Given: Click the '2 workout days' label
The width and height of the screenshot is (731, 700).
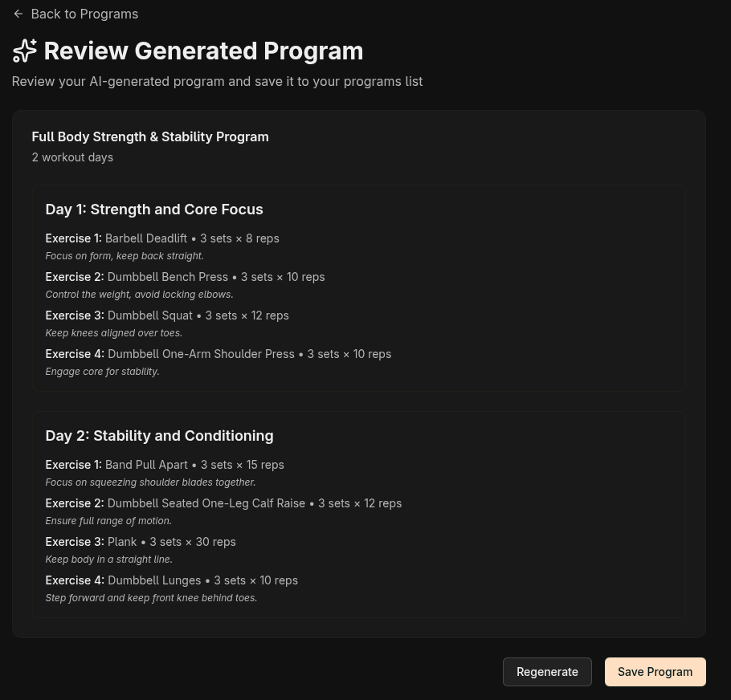Looking at the screenshot, I should [x=72, y=157].
